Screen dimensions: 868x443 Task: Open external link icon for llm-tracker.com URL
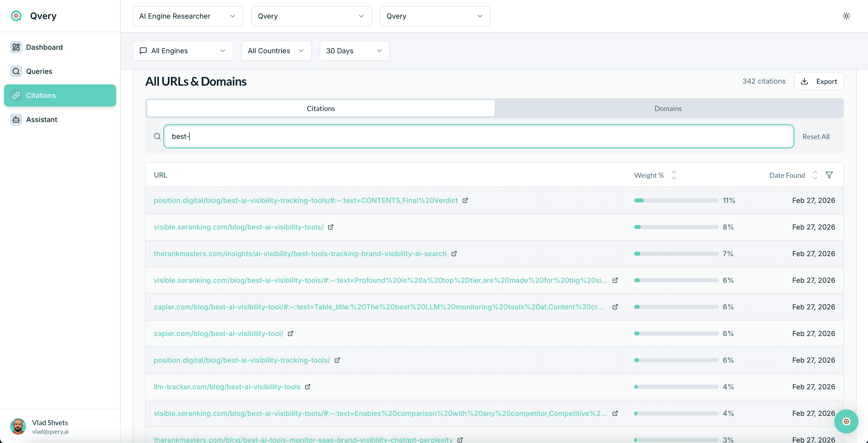coord(307,387)
